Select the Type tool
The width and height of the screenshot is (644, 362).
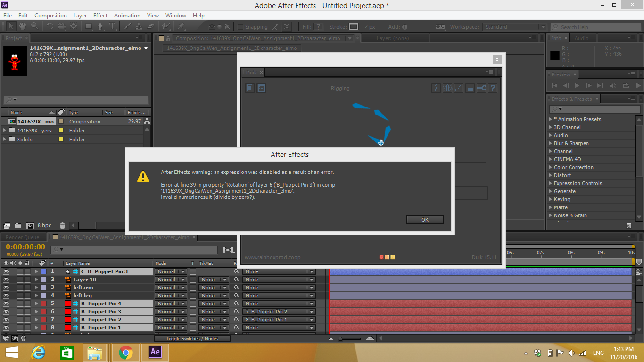coord(112,27)
